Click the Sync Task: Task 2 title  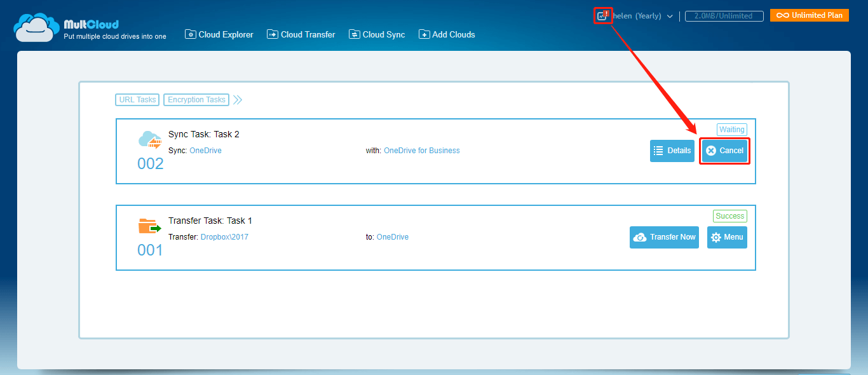203,134
